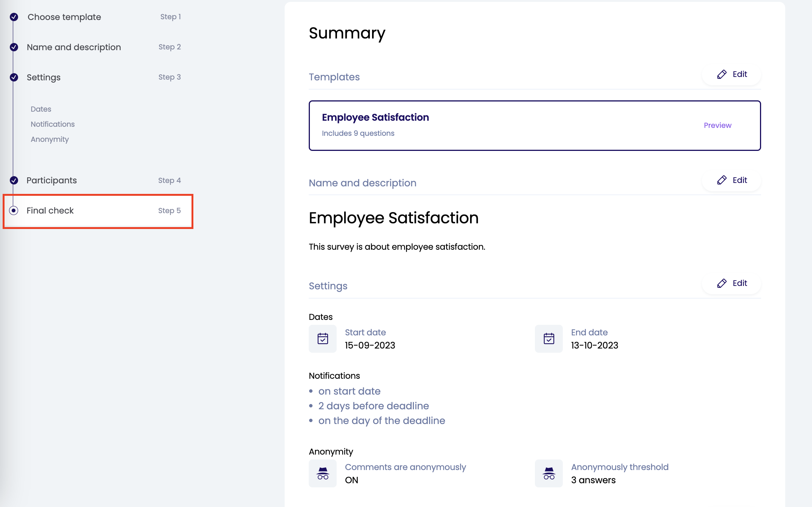Click the pencil icon in Templates section
This screenshot has height=507, width=812.
coord(722,74)
